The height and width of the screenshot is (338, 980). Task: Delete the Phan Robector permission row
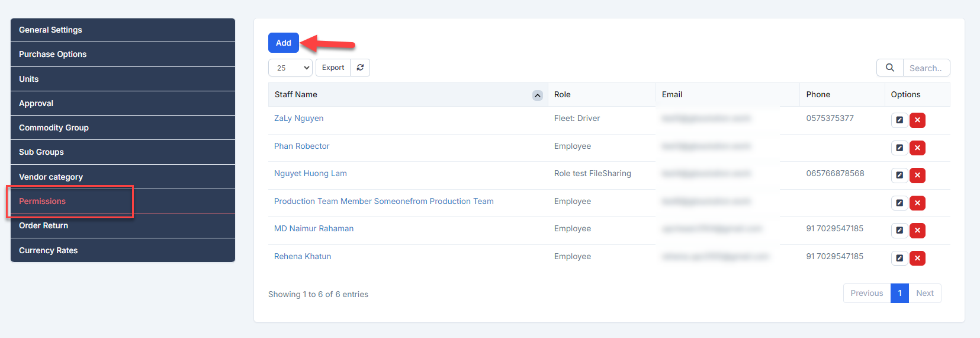(x=917, y=148)
